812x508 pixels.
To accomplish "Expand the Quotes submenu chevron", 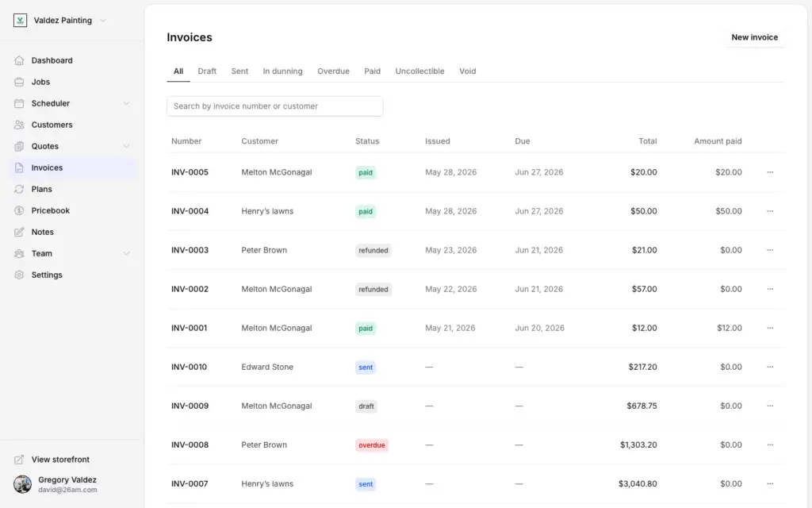I will (x=126, y=146).
